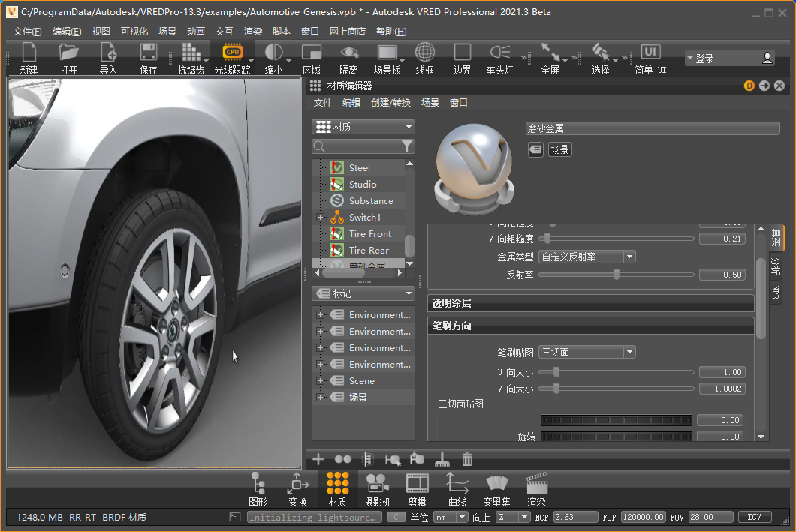Click the orange D icon in material editor title

click(749, 86)
